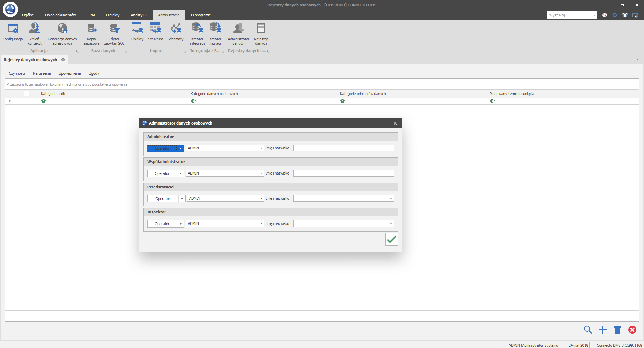Viewport: 644px width, 348px height.
Task: Expand Inspektor Operator dropdown arrow
Action: [x=180, y=224]
